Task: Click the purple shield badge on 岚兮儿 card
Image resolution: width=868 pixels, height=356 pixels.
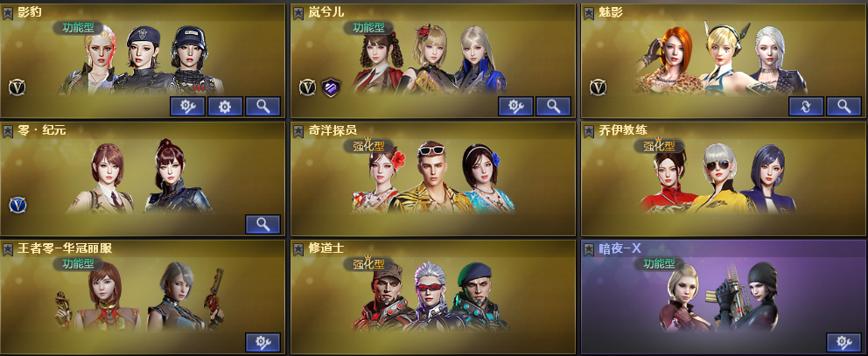Action: [x=331, y=87]
